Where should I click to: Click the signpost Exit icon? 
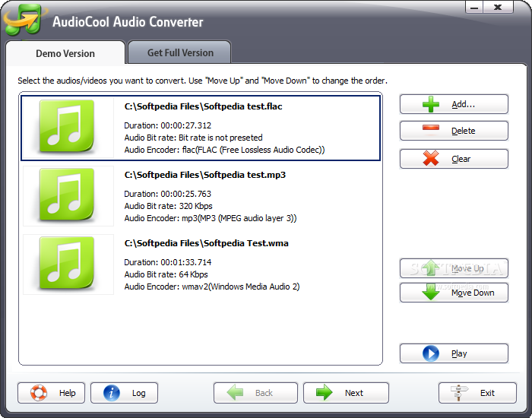[x=459, y=393]
